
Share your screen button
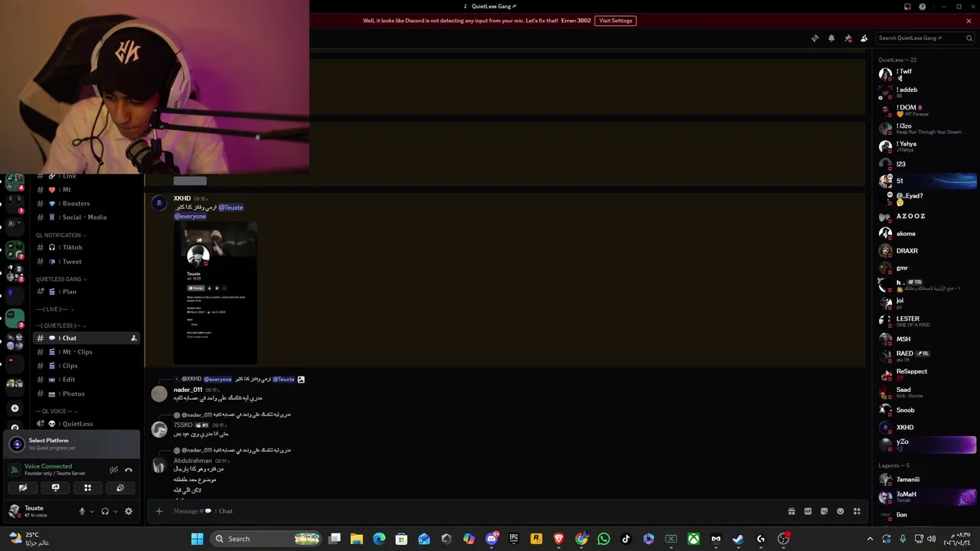(55, 487)
